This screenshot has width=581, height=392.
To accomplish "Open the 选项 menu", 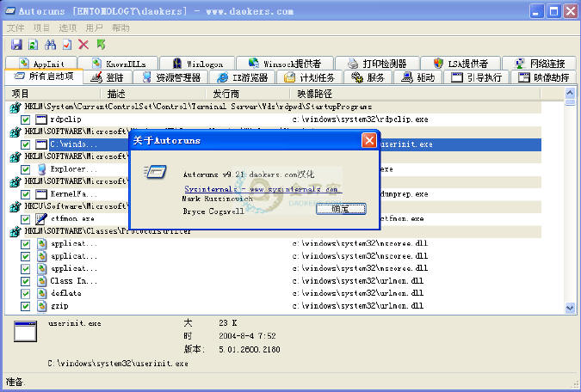I will click(x=67, y=28).
